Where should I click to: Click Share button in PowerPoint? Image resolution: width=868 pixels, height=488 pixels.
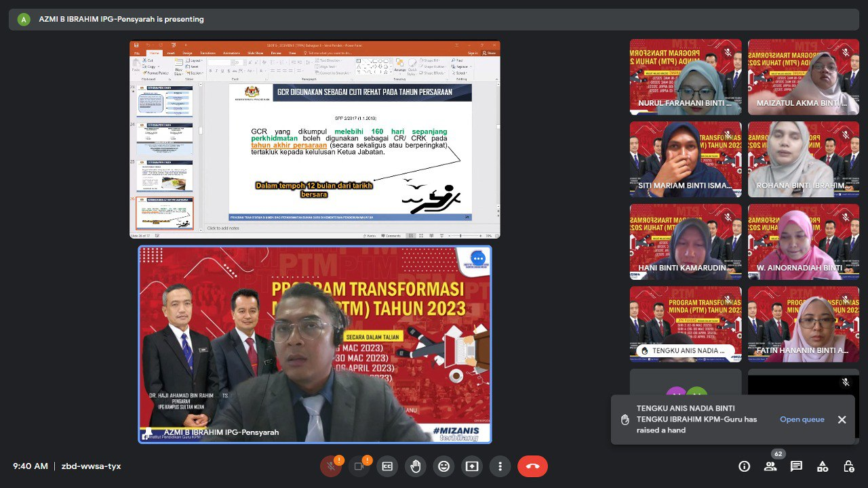click(x=489, y=53)
